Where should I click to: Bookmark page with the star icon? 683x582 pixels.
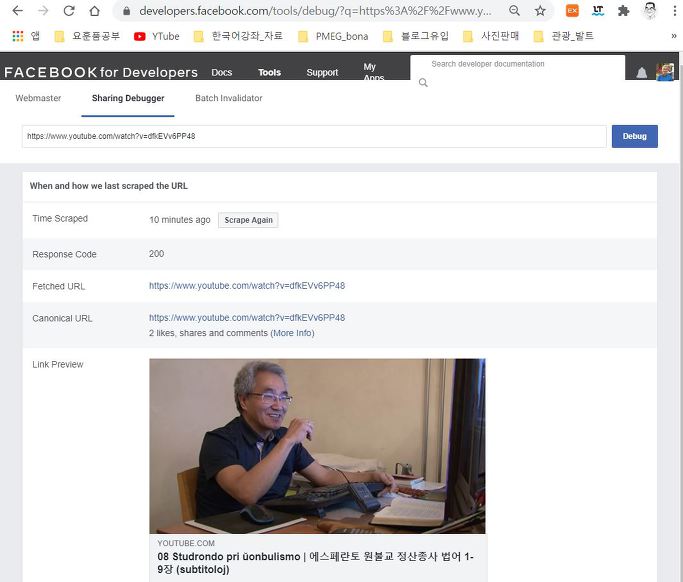tap(540, 11)
